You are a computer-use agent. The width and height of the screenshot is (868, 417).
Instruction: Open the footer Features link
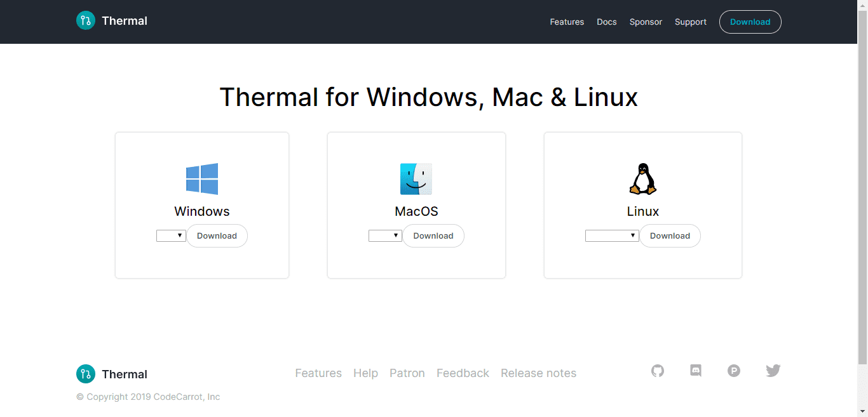tap(318, 373)
